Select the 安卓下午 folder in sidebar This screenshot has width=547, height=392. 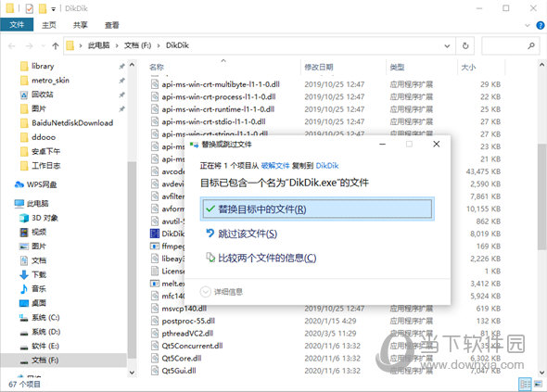(45, 151)
